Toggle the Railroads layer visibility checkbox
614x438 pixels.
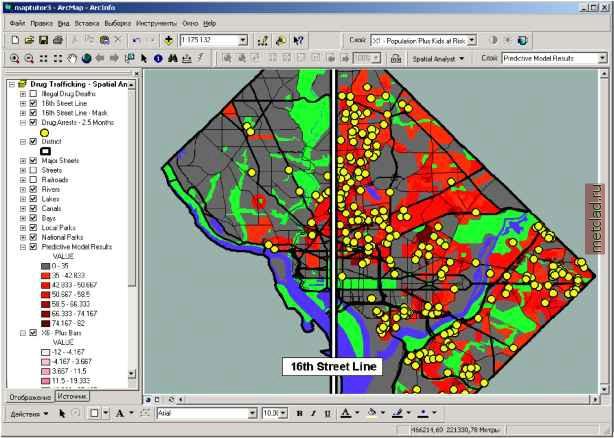click(x=34, y=180)
